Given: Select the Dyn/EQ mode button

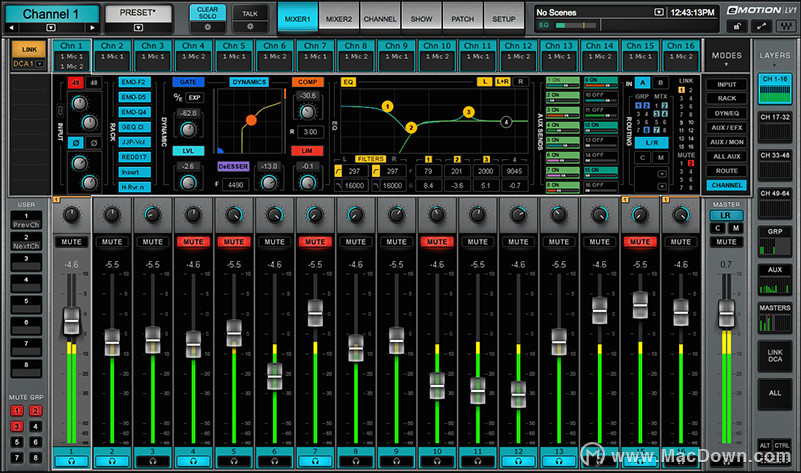Looking at the screenshot, I should click(x=726, y=113).
